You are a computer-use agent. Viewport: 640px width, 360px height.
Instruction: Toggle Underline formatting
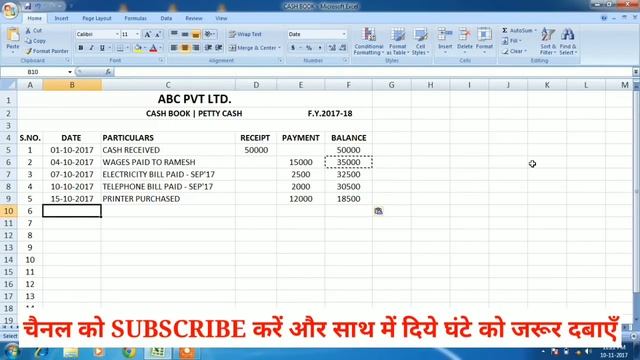(102, 48)
